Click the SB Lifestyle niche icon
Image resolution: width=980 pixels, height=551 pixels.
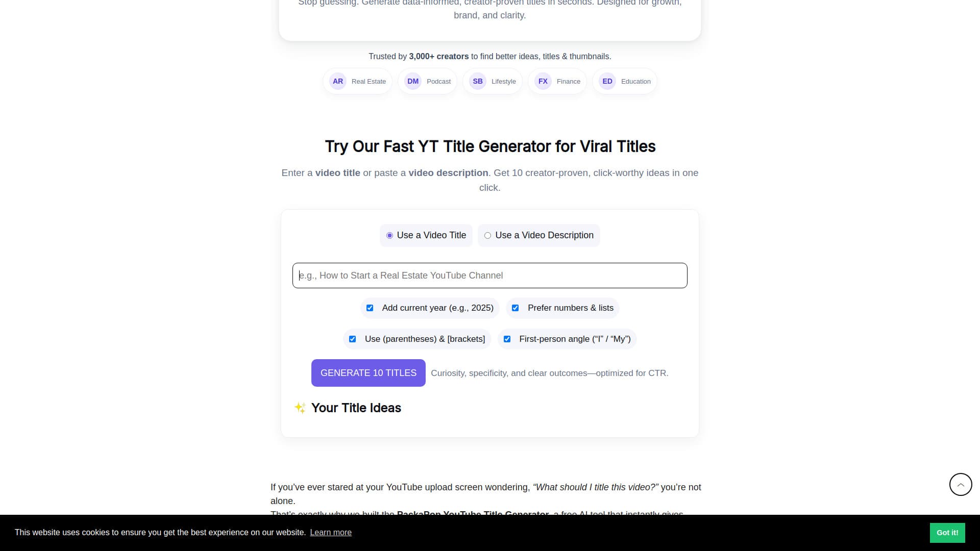pos(478,81)
